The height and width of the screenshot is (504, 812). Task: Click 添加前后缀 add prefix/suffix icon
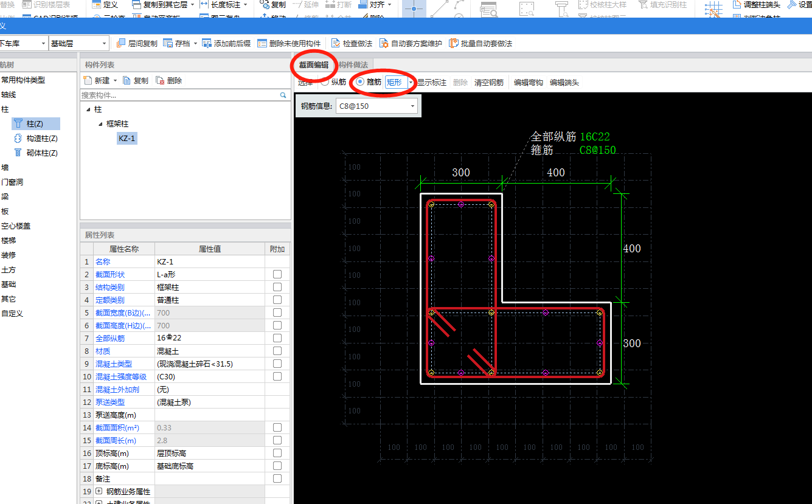[x=207, y=43]
